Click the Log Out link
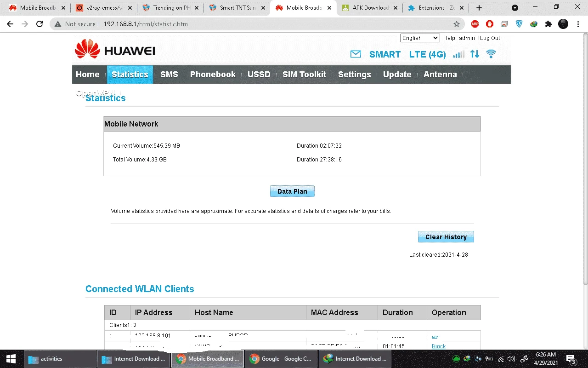The width and height of the screenshot is (588, 368). 490,38
